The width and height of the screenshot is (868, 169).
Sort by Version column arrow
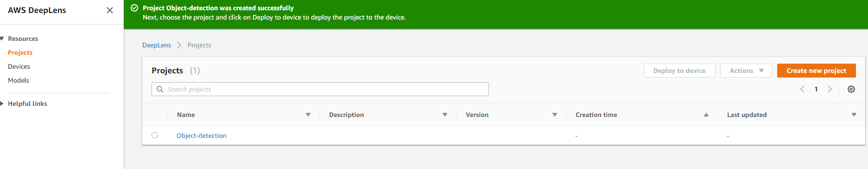coord(555,115)
